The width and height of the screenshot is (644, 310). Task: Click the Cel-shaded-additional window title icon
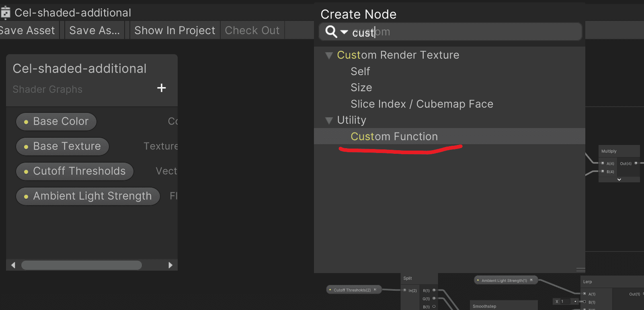[x=5, y=13]
